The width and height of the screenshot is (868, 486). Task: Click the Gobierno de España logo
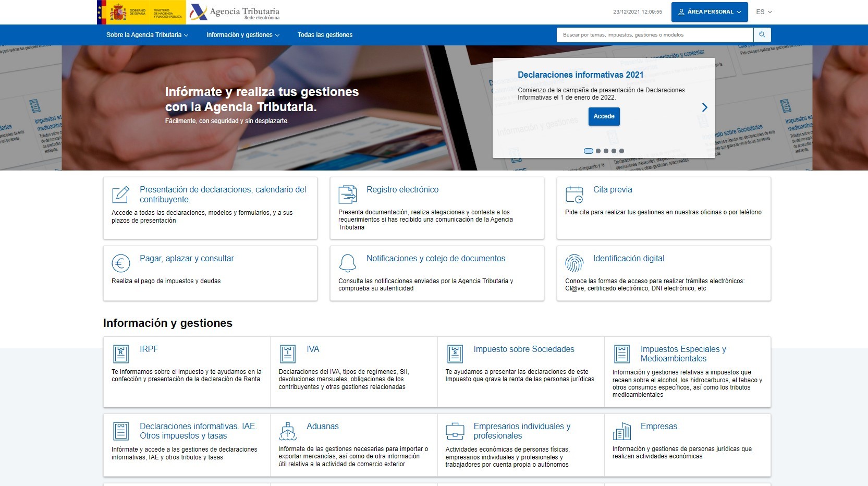(x=141, y=12)
